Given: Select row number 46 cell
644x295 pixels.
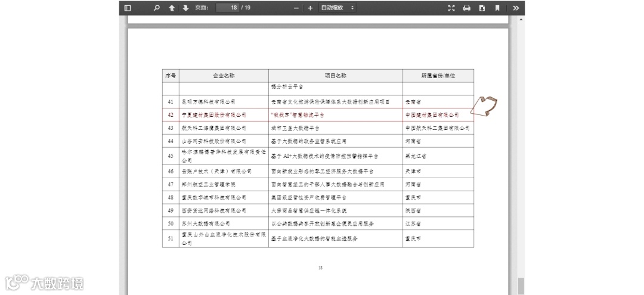Looking at the screenshot, I should [x=171, y=171].
